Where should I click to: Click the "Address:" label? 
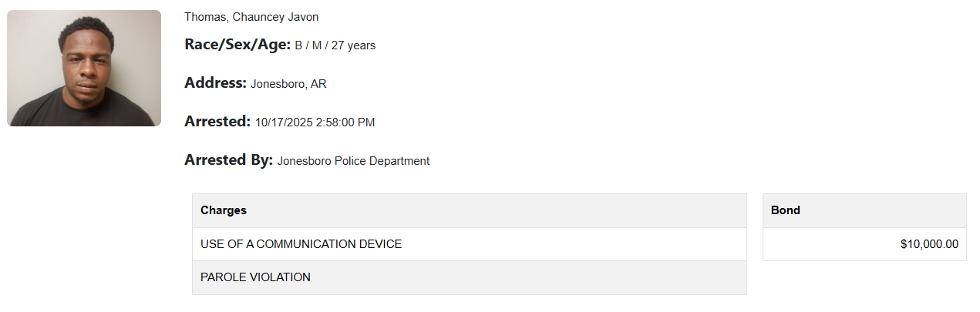pyautogui.click(x=215, y=83)
